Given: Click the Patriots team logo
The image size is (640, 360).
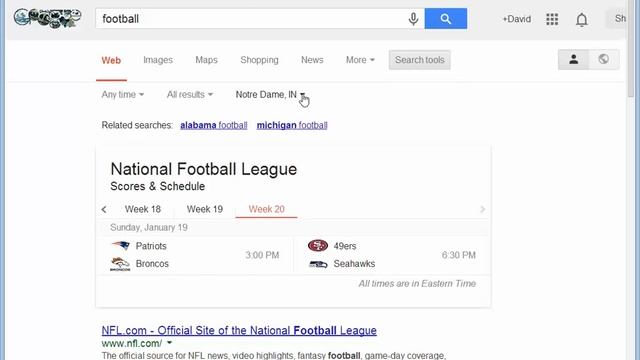Looking at the screenshot, I should click(120, 246).
